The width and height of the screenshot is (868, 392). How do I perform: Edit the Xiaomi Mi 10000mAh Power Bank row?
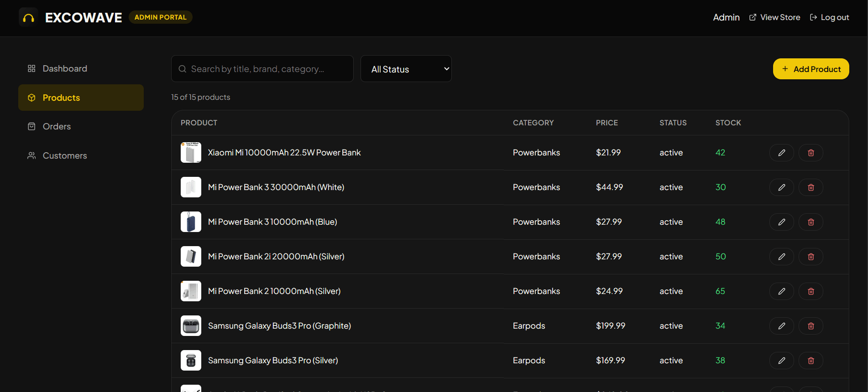tap(781, 153)
